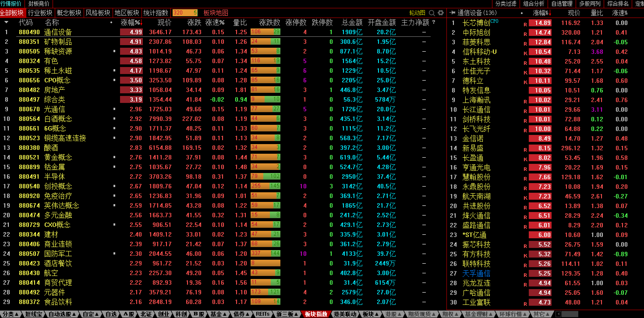
Task: Click the 轮动图 button
Action: (x=417, y=13)
